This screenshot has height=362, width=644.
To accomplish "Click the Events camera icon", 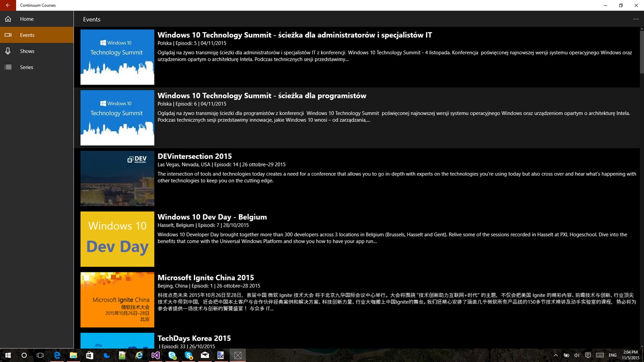I will pos(8,35).
